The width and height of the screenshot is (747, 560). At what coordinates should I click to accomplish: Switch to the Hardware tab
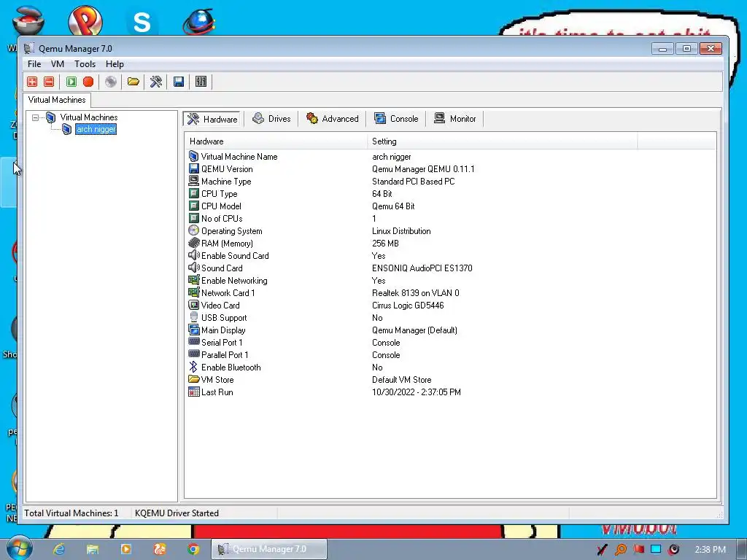(212, 119)
